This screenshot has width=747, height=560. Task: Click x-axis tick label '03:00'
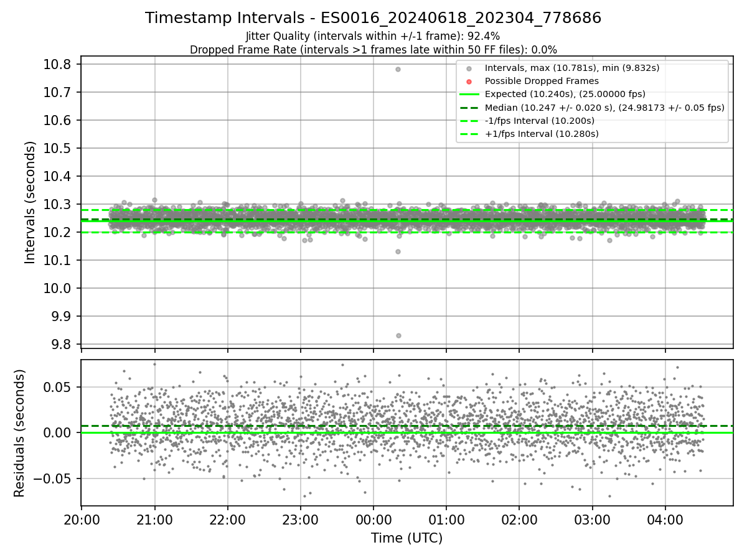pyautogui.click(x=592, y=520)
